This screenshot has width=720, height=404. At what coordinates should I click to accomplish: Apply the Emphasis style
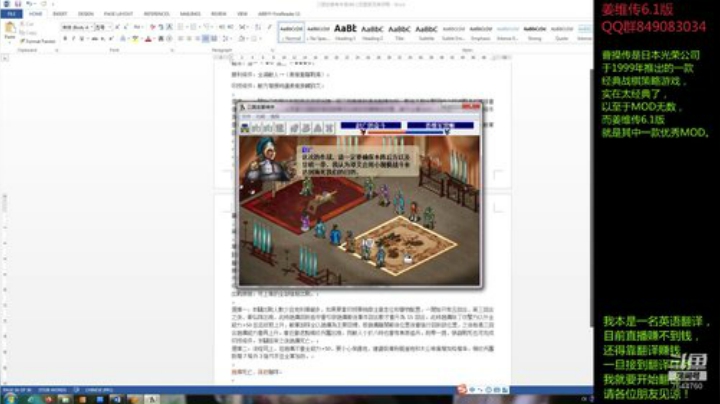click(x=481, y=32)
